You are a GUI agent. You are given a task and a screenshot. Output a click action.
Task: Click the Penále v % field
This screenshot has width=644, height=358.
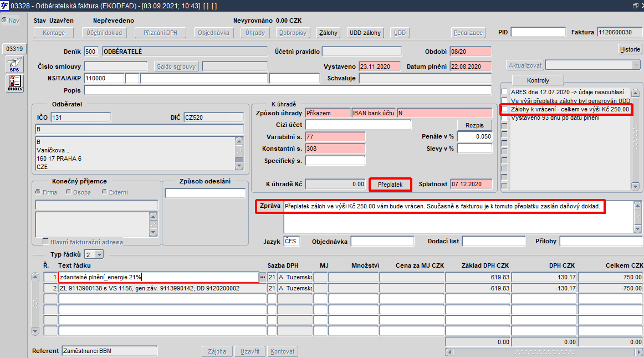474,137
